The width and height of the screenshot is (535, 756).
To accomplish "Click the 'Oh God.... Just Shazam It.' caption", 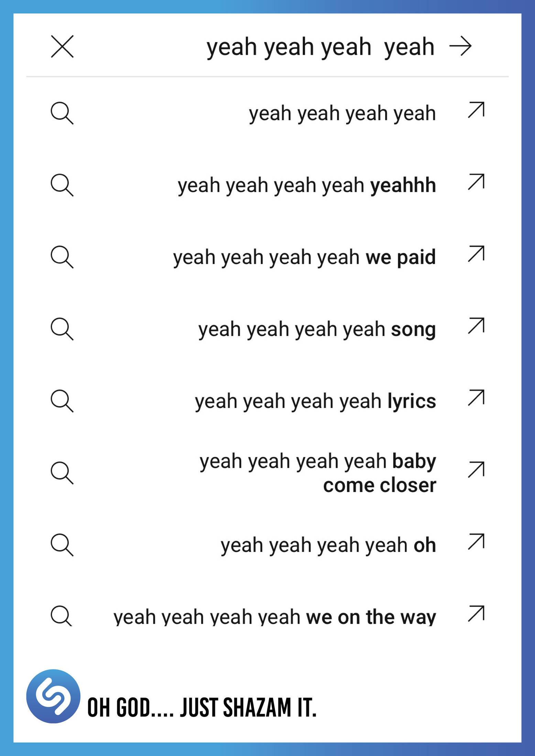I will [202, 708].
